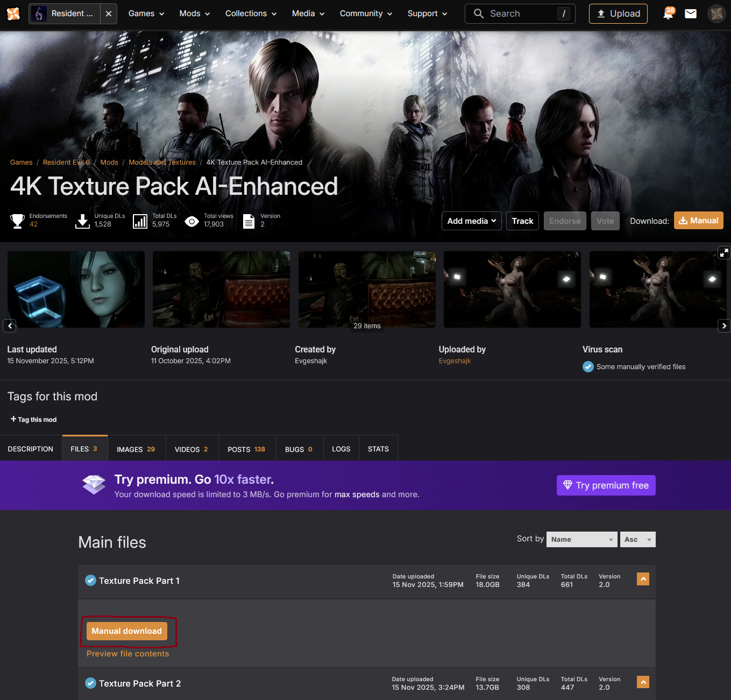The height and width of the screenshot is (700, 731).
Task: Click Texture Pack Part 2 verified icon
Action: tap(91, 683)
